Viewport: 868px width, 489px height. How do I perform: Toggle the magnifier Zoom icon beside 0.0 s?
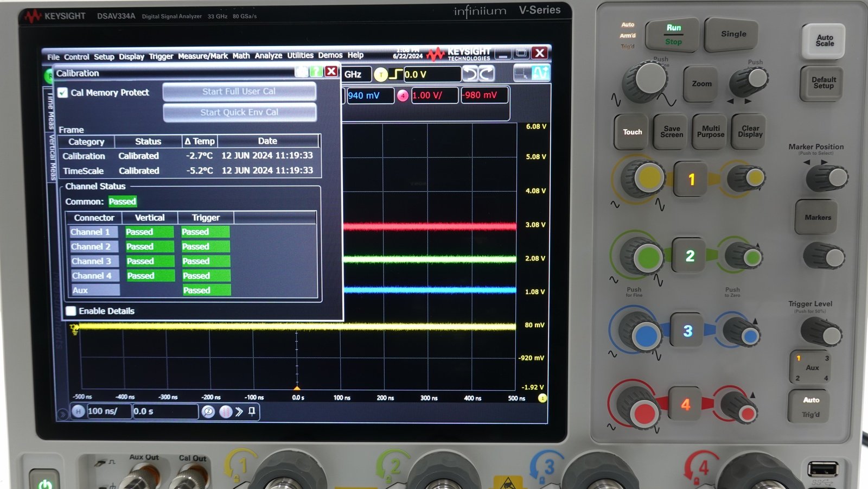208,412
